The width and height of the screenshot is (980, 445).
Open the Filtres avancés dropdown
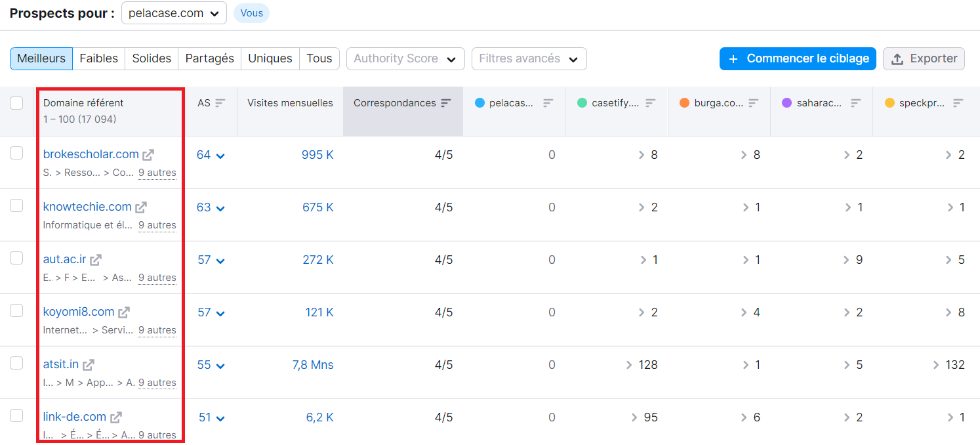(x=529, y=58)
